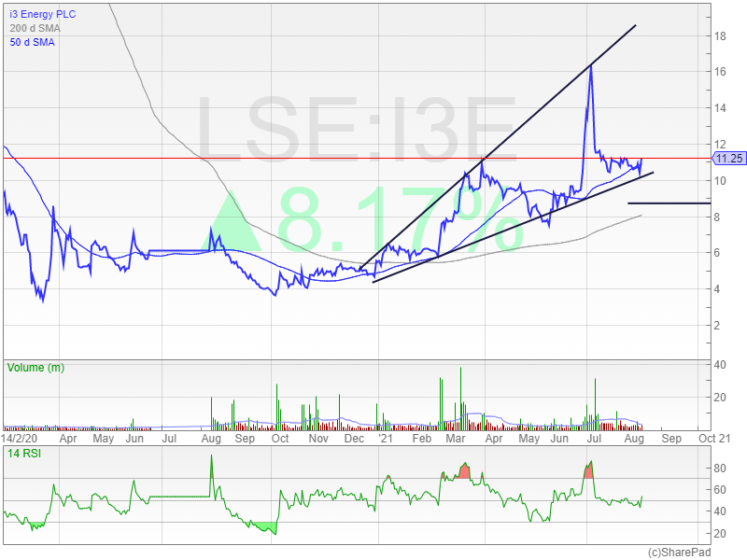Click the Oct 21 end date label

tap(714, 438)
